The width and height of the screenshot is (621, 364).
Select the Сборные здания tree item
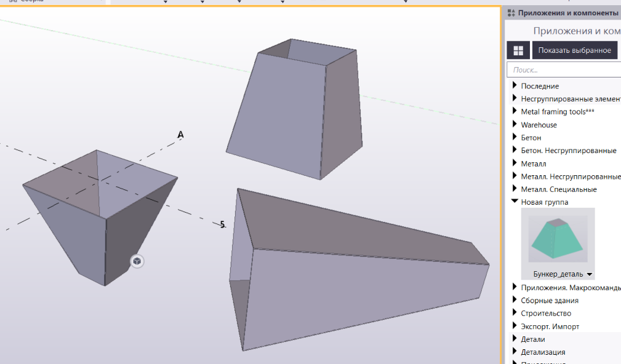[x=549, y=301]
